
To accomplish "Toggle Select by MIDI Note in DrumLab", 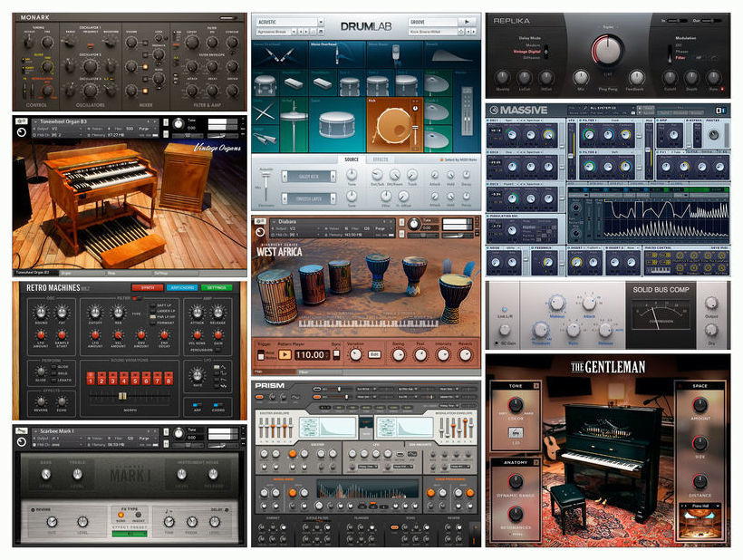I will pyautogui.click(x=458, y=160).
